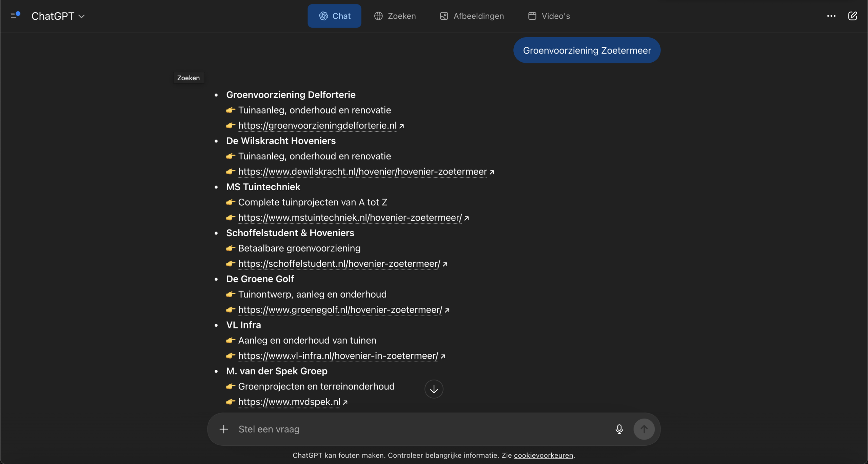The image size is (868, 464).
Task: Expand the ChatGPT model dropdown
Action: coord(58,16)
